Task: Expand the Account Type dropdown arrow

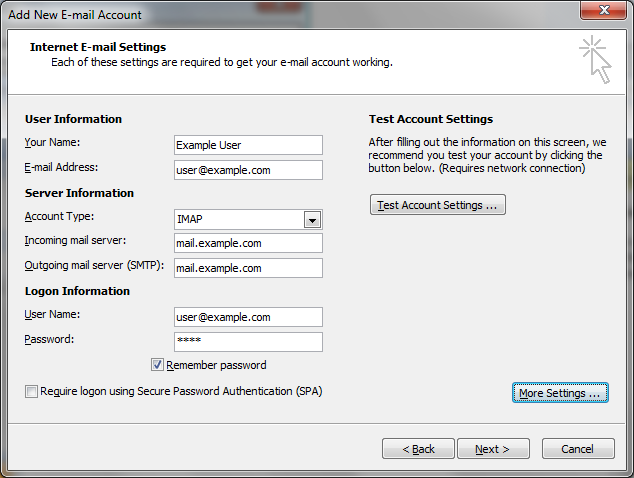Action: click(x=312, y=220)
